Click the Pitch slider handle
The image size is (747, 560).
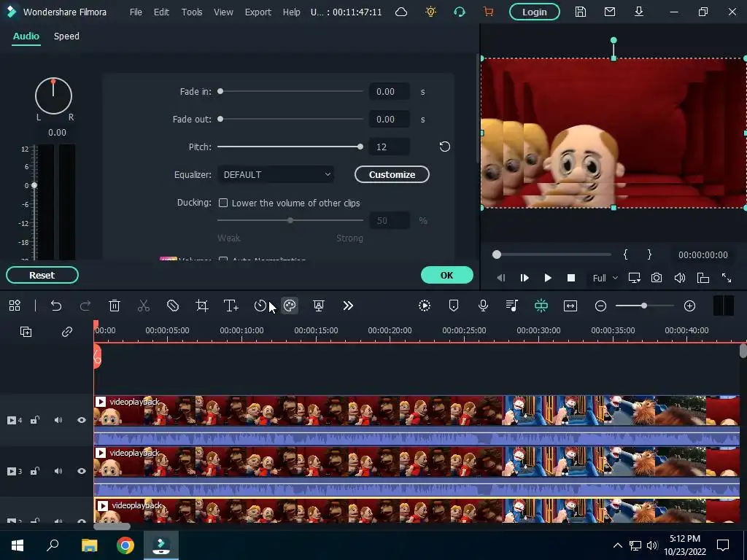pos(360,147)
